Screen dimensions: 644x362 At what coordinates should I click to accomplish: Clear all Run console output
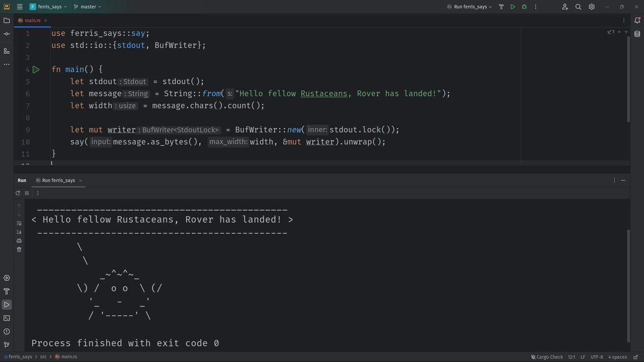tap(19, 249)
